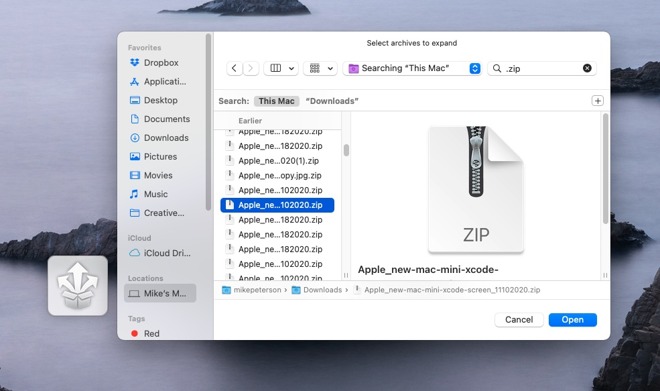Open the column view options dropdown arrow
660x391 pixels.
coord(291,68)
